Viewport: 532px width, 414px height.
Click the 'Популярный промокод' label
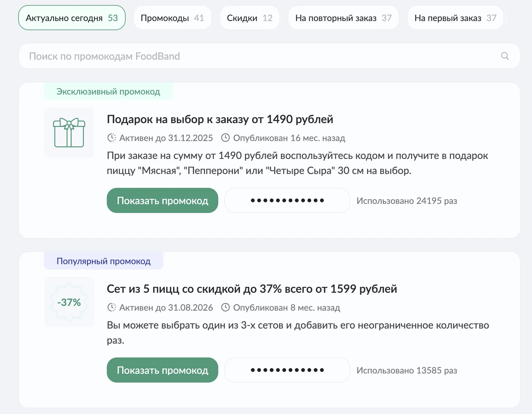pos(104,261)
